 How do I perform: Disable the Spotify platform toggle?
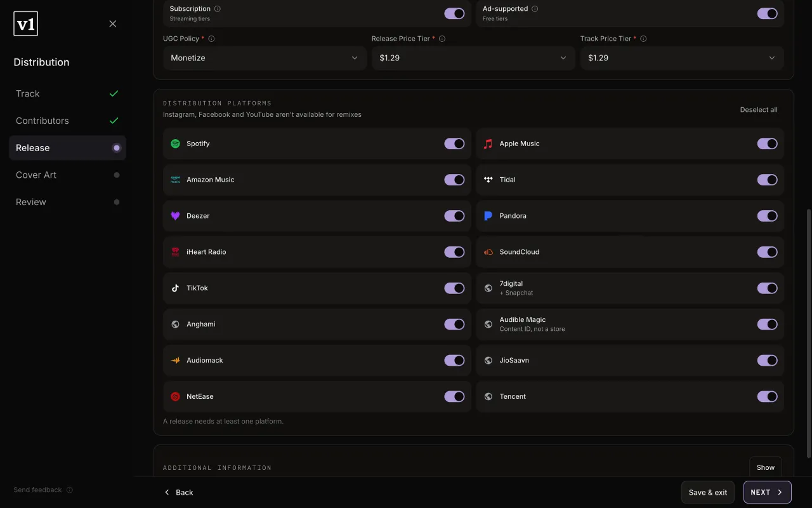point(454,144)
